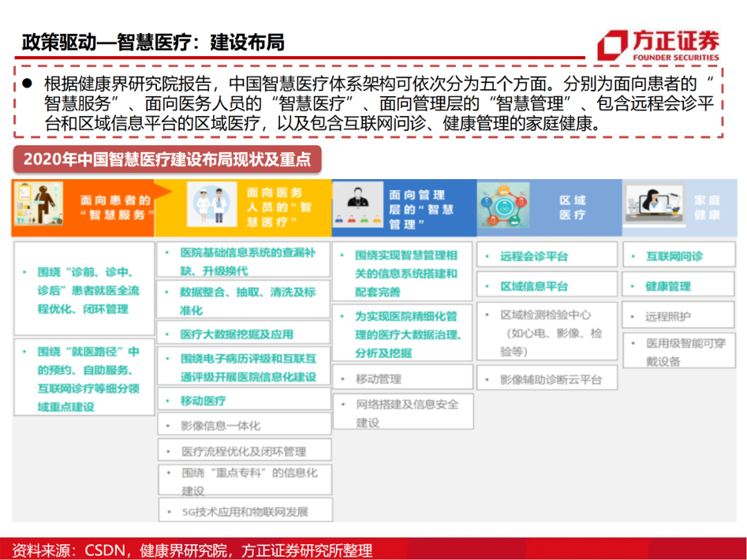This screenshot has height=560, width=747.
Task: Click the "影像辅助诊断云平台" box
Action: click(x=546, y=377)
